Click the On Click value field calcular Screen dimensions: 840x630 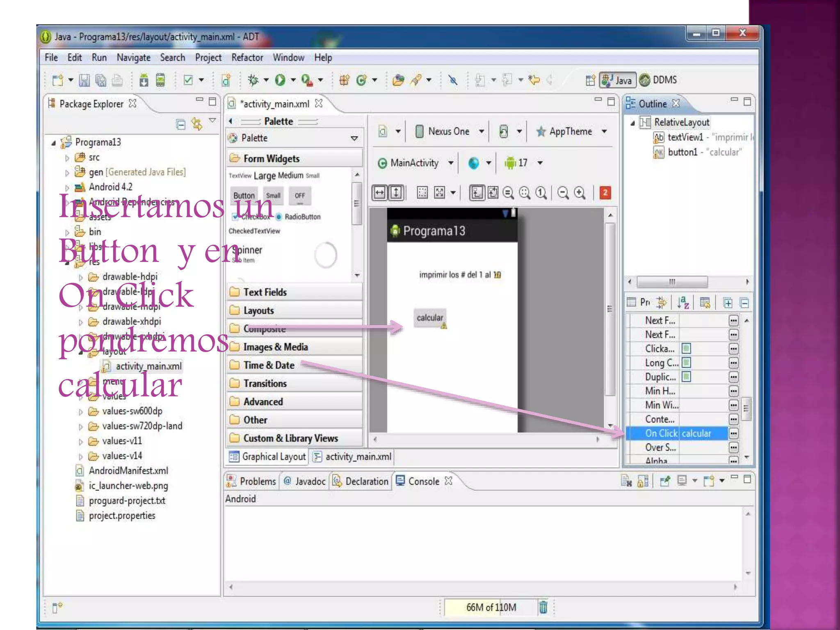pos(704,433)
